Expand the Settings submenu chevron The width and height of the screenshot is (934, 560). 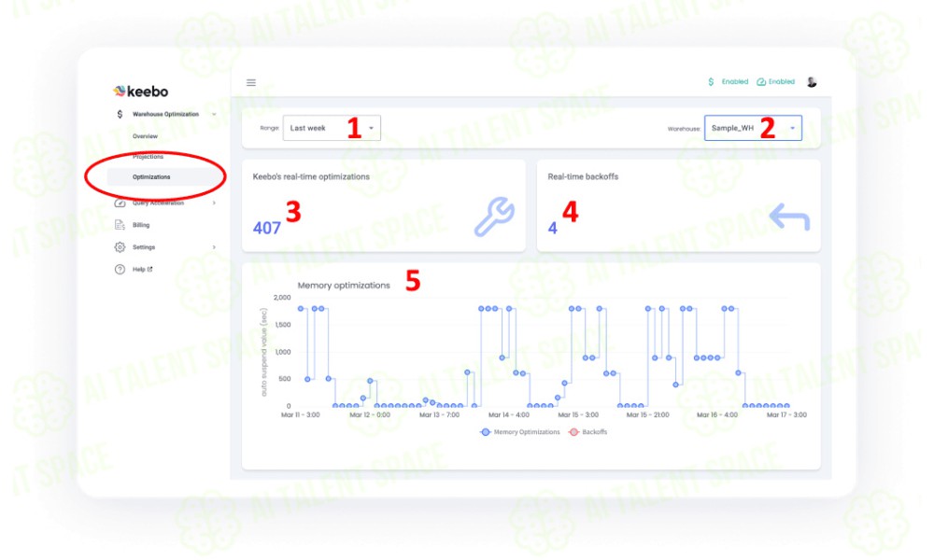click(x=214, y=247)
